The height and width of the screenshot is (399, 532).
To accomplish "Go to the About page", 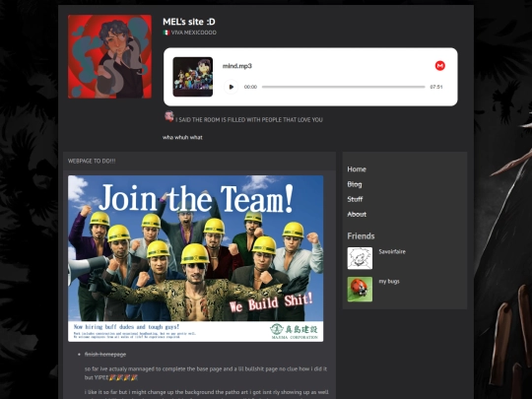I will pyautogui.click(x=357, y=214).
